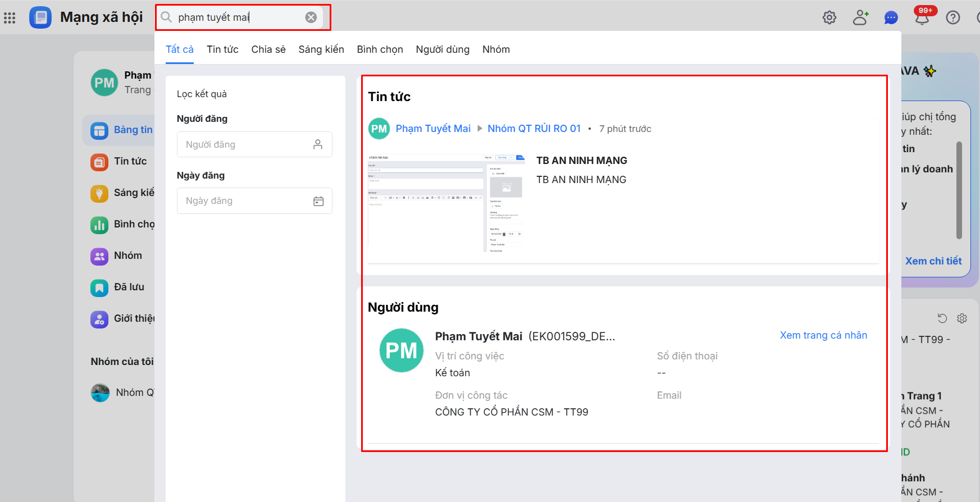This screenshot has height=502, width=980.
Task: Clear the search box text
Action: (311, 17)
